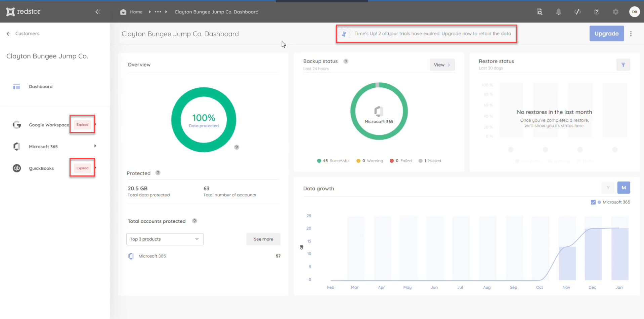Click the No restores in the last month text
The width and height of the screenshot is (644, 319).
click(x=554, y=112)
